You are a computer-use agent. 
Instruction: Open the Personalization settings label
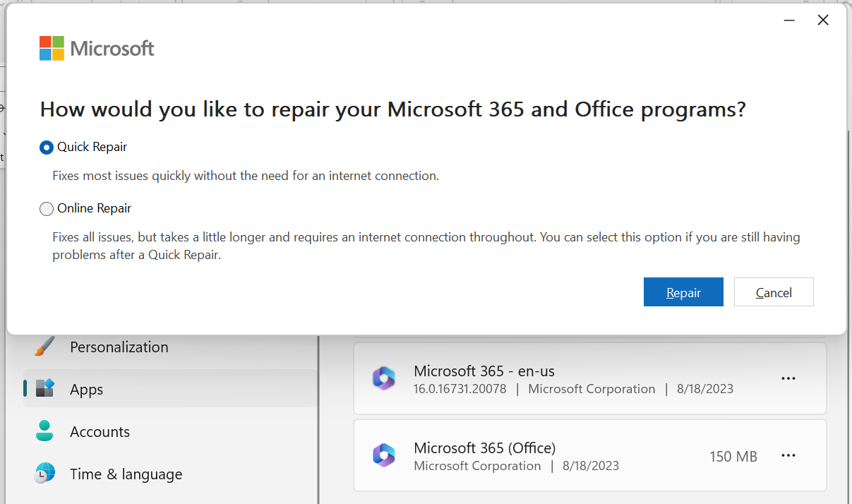tap(119, 347)
